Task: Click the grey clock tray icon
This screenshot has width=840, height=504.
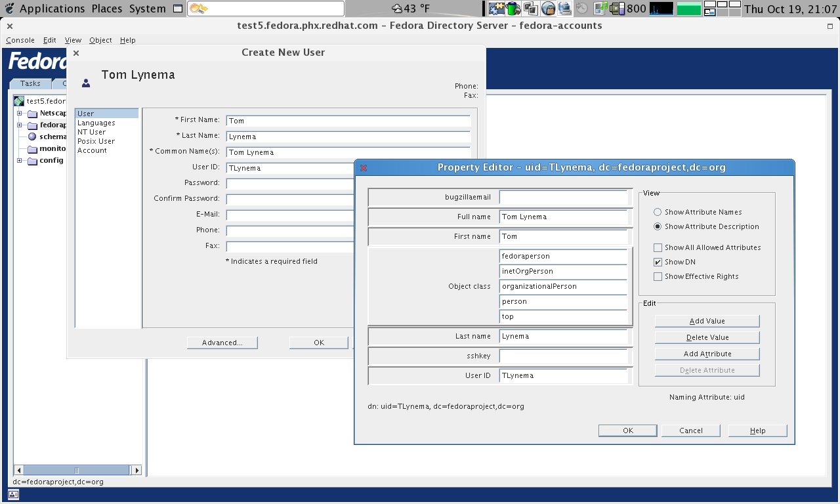Action: coord(582,9)
